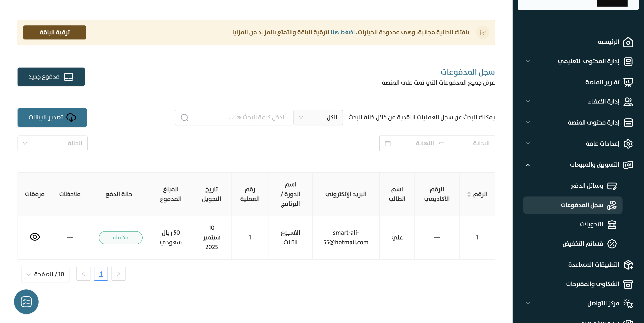Click the search magnifier icon
The width and height of the screenshot is (644, 323).
[184, 117]
